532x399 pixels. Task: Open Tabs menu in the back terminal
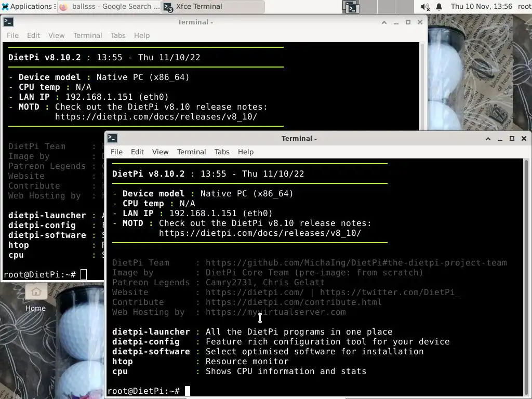(x=118, y=35)
